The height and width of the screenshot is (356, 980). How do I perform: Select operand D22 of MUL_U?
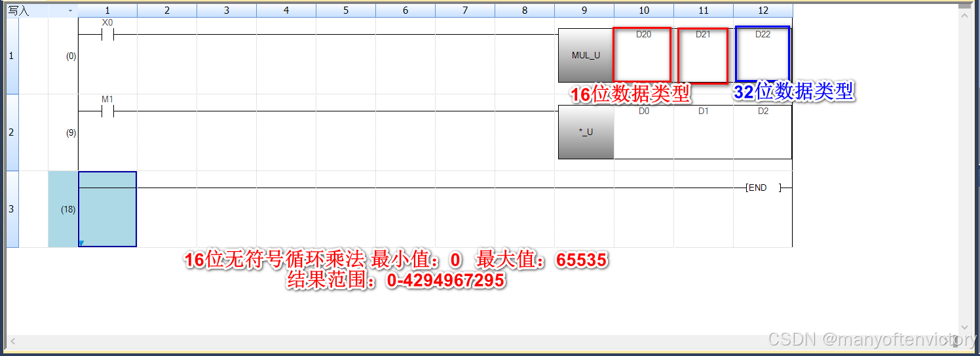(763, 35)
